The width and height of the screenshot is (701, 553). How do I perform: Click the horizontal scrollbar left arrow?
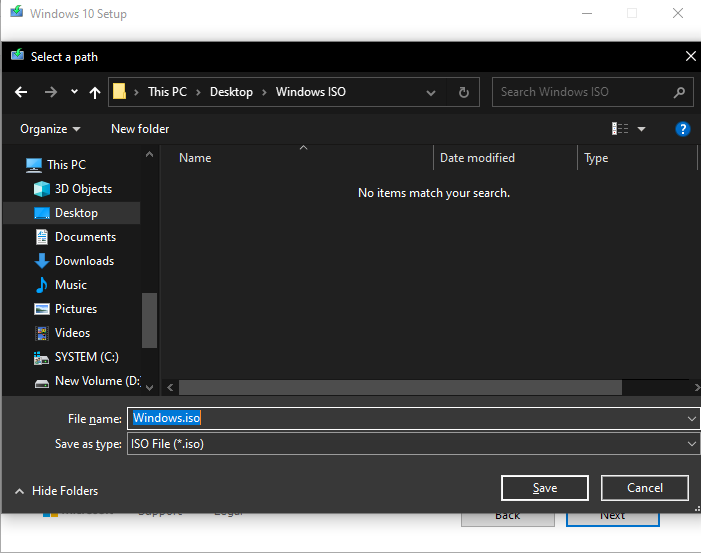(170, 388)
